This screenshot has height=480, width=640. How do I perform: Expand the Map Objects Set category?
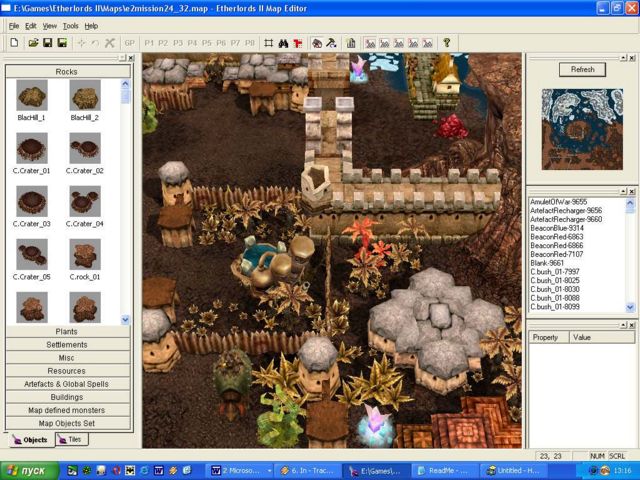[x=68, y=423]
